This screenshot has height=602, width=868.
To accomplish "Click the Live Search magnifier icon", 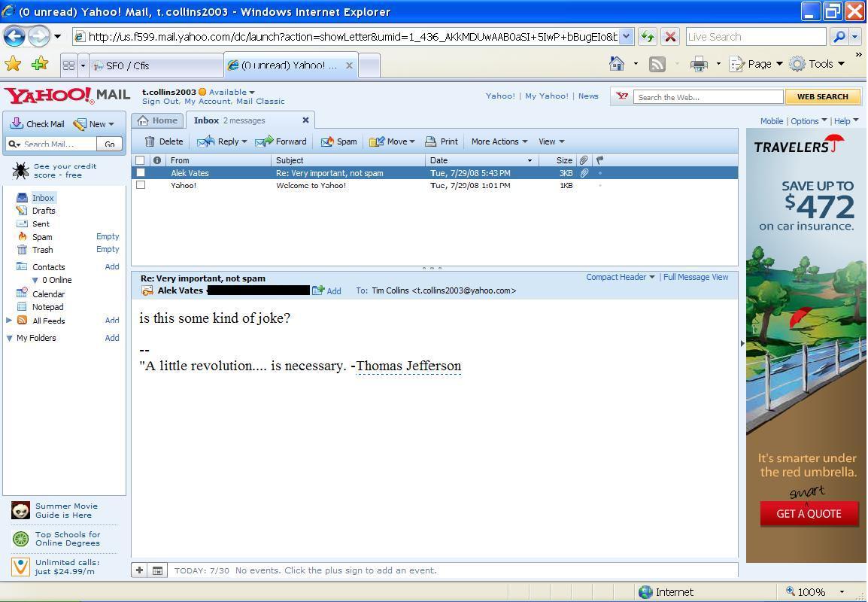I will (x=839, y=37).
